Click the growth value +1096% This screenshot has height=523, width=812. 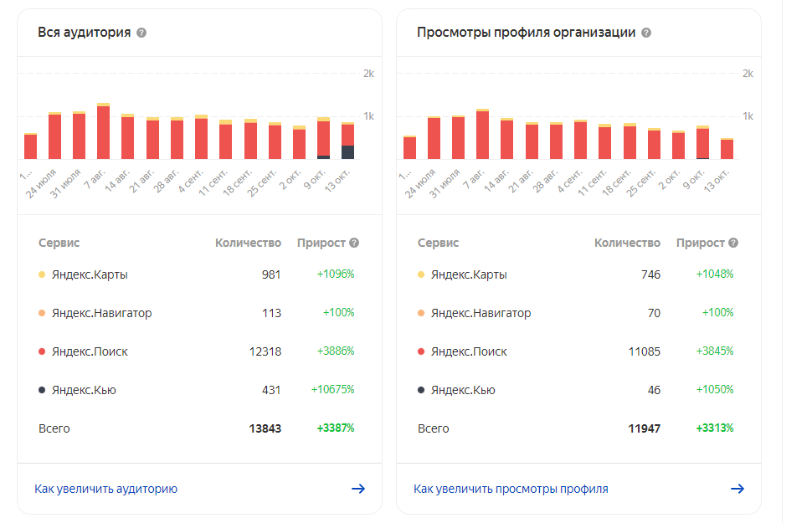(x=336, y=274)
